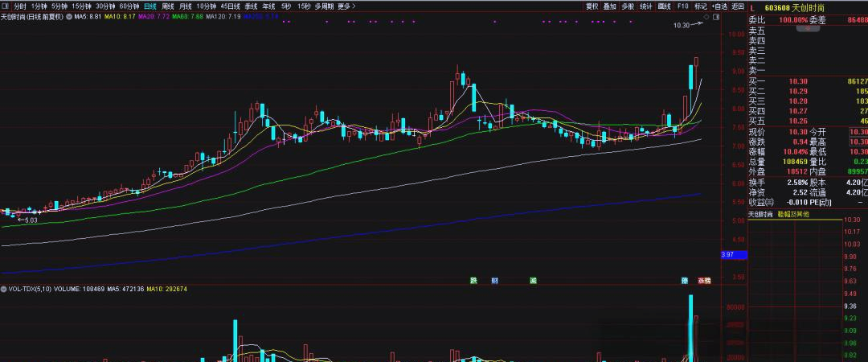
Task: Click the 买一 price 10.30
Action: tap(799, 81)
